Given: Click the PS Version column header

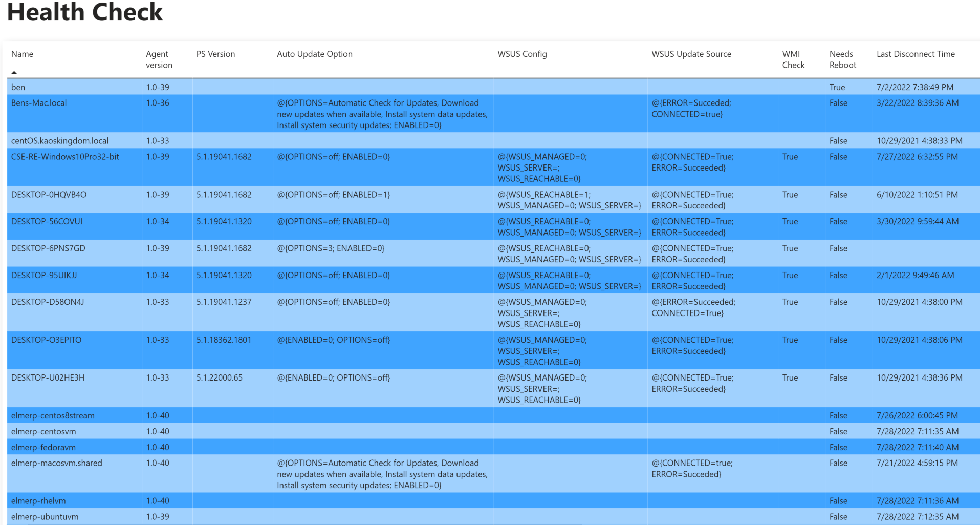Looking at the screenshot, I should [215, 54].
